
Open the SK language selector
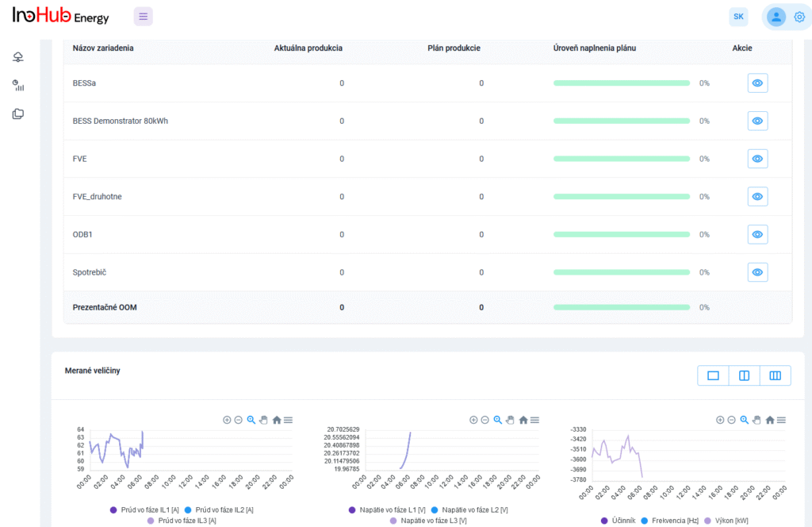point(738,17)
